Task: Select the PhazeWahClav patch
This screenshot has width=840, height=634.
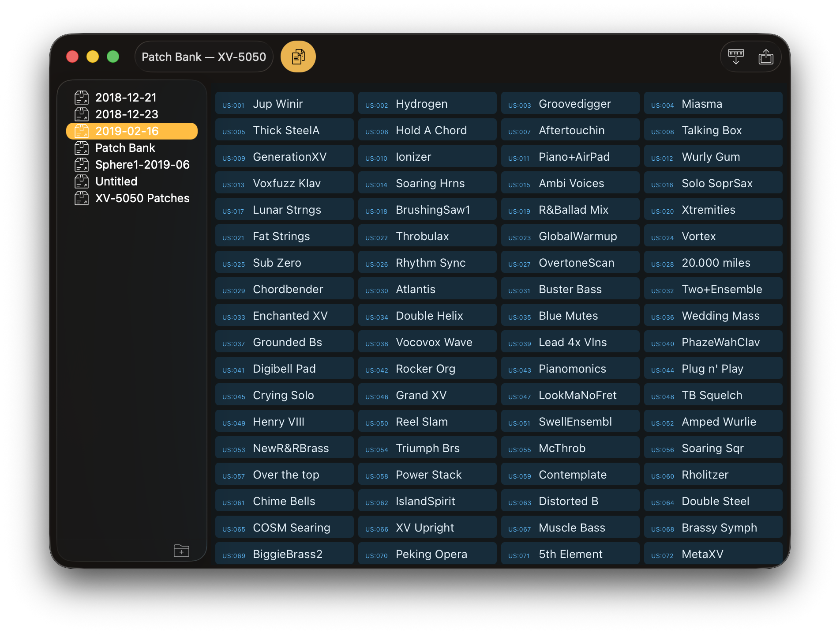Action: (713, 342)
